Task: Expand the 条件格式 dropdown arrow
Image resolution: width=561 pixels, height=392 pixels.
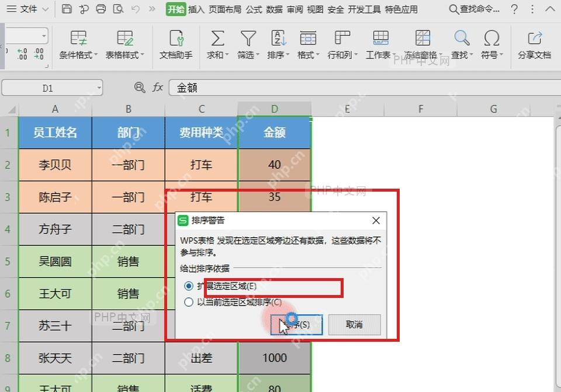Action: tap(95, 55)
